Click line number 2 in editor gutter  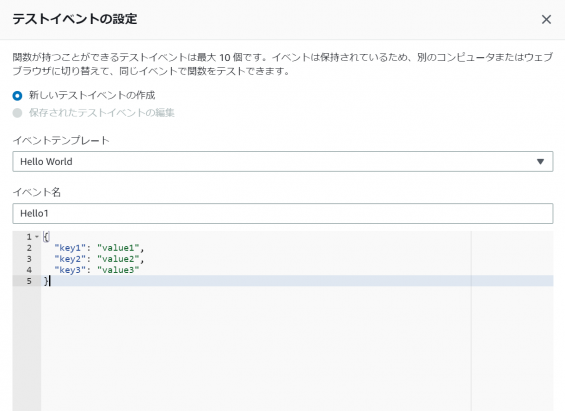(x=29, y=248)
